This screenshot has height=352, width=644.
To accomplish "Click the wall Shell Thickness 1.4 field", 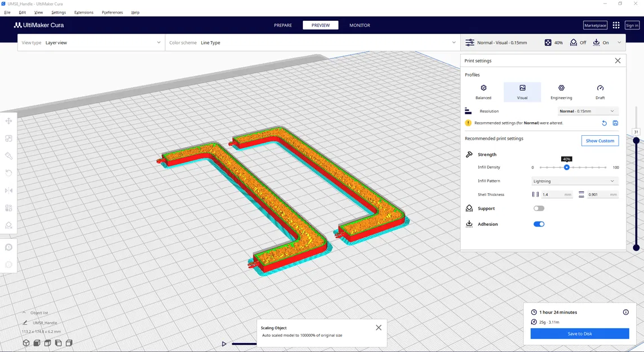I will point(557,194).
